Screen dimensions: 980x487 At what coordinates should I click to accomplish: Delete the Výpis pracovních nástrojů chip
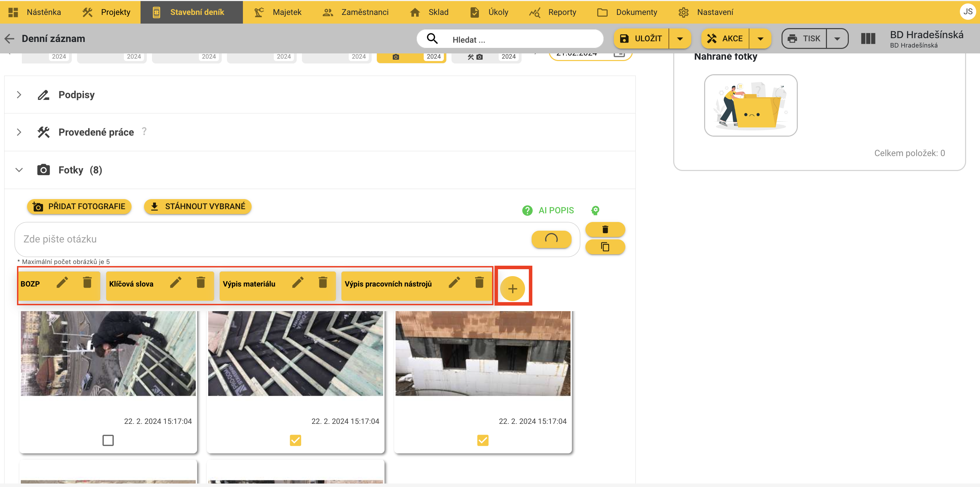click(479, 282)
